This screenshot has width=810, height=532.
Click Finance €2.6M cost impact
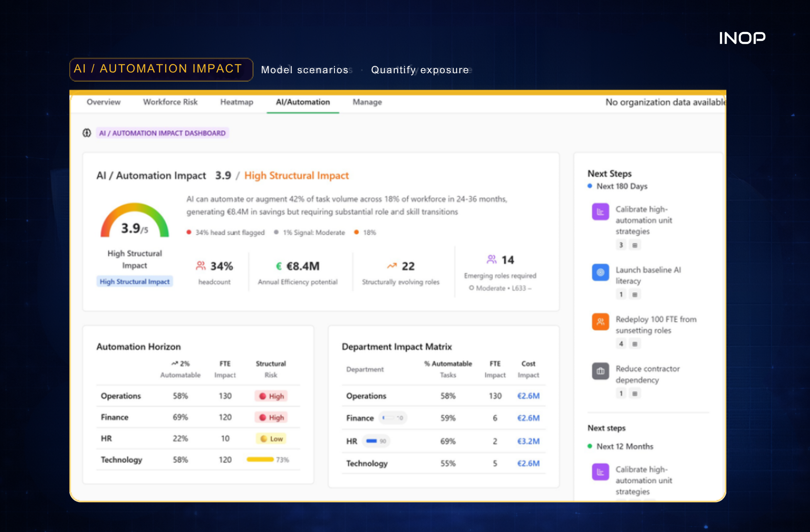pos(528,418)
